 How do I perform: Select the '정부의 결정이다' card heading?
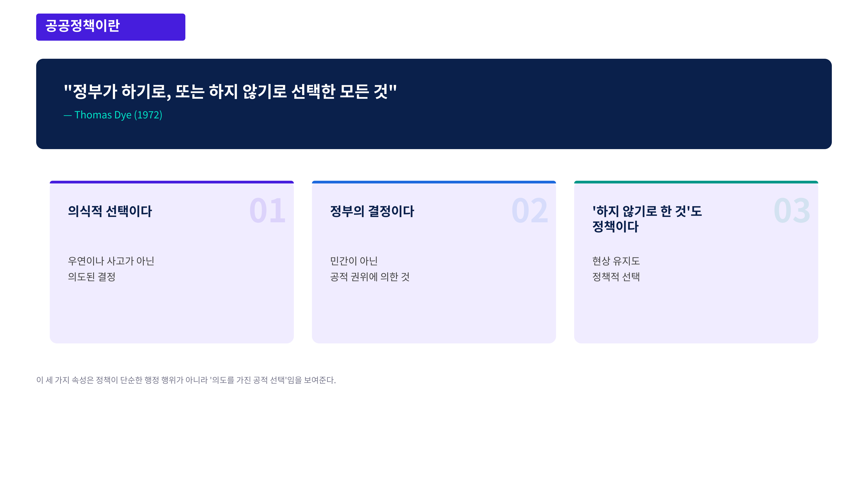(372, 211)
